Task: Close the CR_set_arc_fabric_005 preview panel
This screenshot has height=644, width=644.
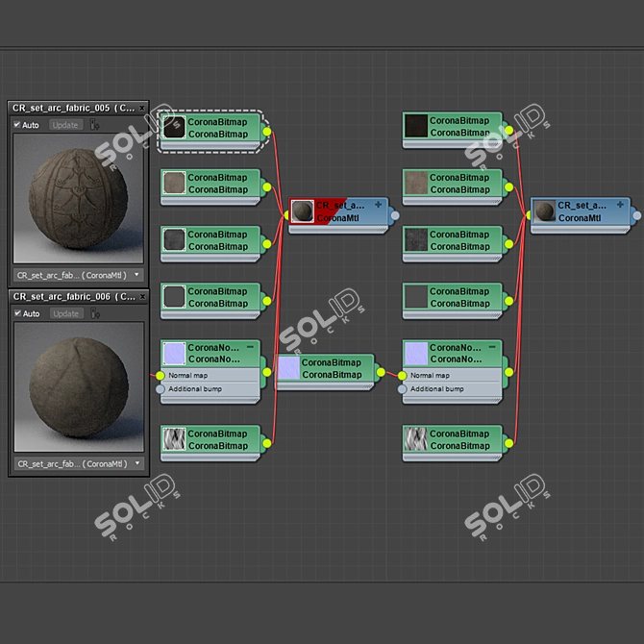Action: 141,109
